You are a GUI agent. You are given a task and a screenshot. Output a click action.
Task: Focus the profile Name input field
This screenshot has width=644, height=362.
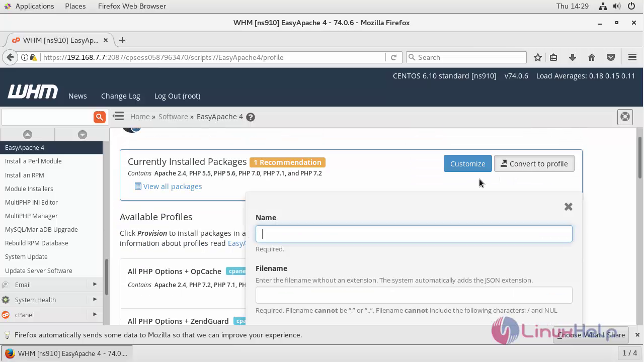click(414, 234)
